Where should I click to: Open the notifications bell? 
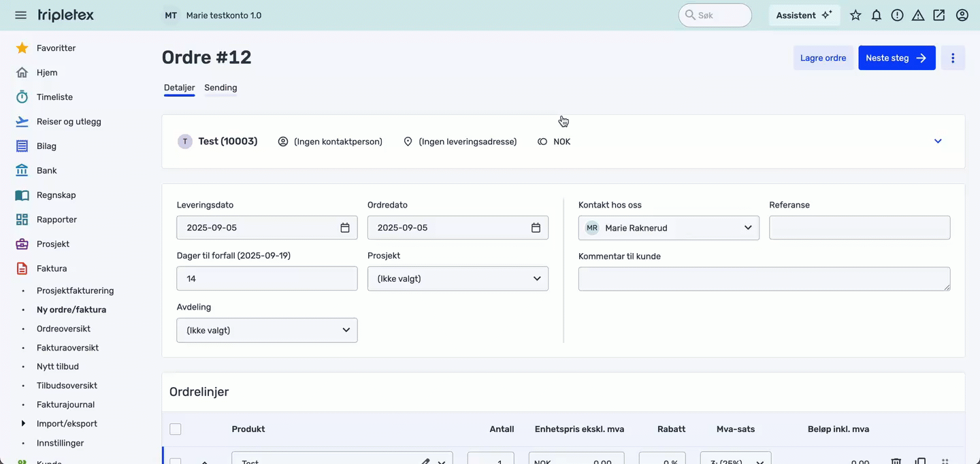[x=877, y=15]
